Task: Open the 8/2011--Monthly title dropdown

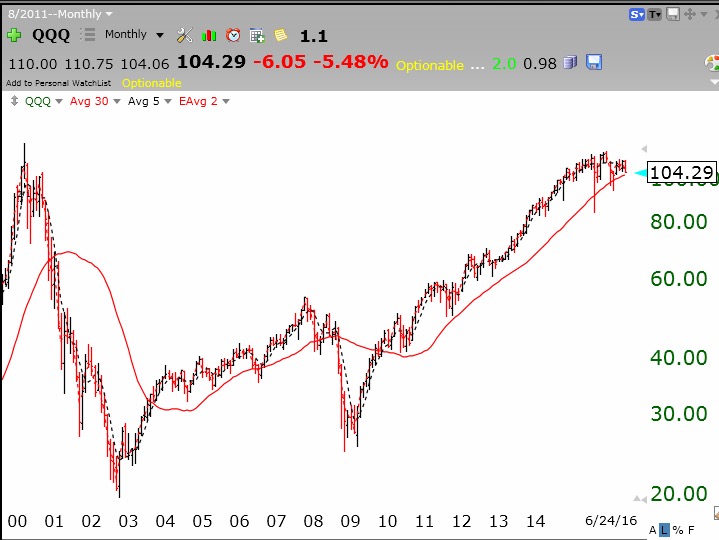Action: coord(109,14)
